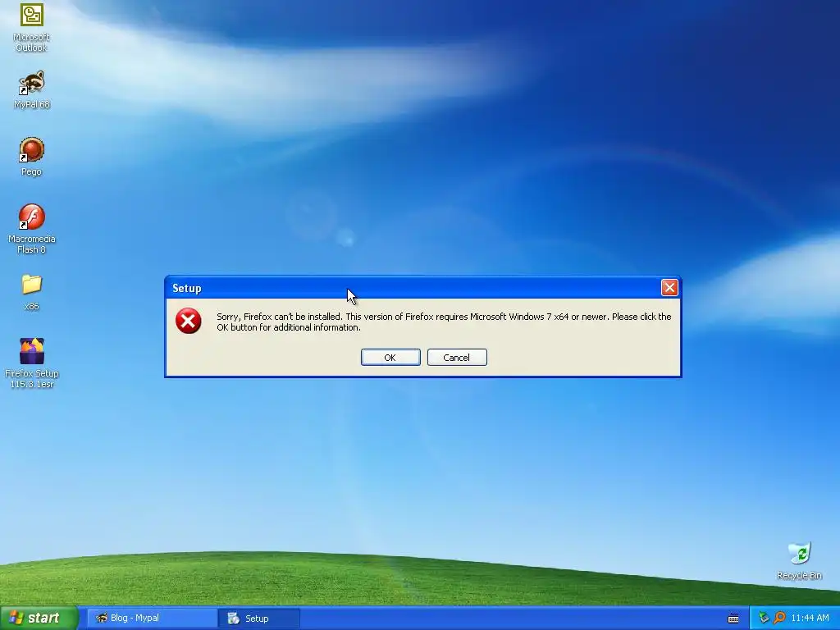Screen dimensions: 840x630
Task: Click the 11:44 AM clock
Action: (x=810, y=619)
